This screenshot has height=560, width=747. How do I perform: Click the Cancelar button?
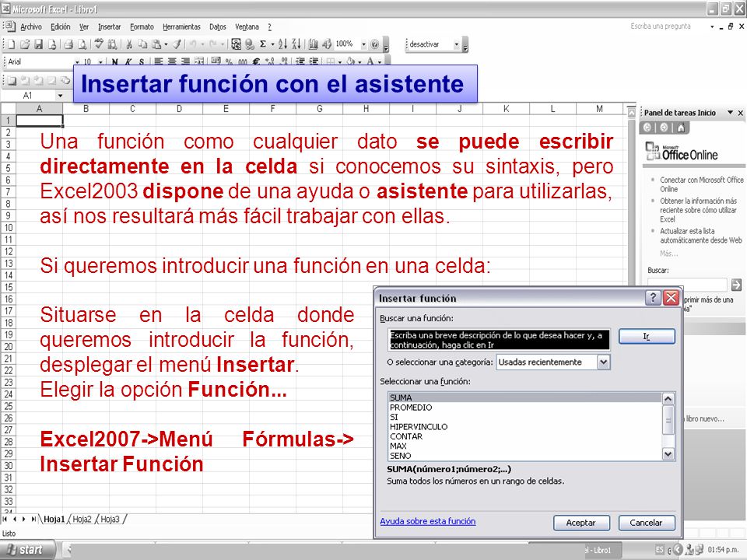coord(647,523)
